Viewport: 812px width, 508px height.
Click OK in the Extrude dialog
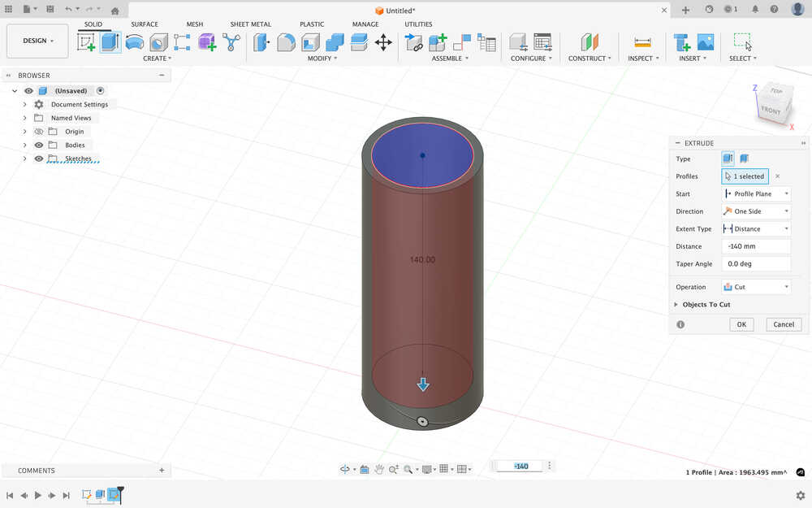(741, 324)
